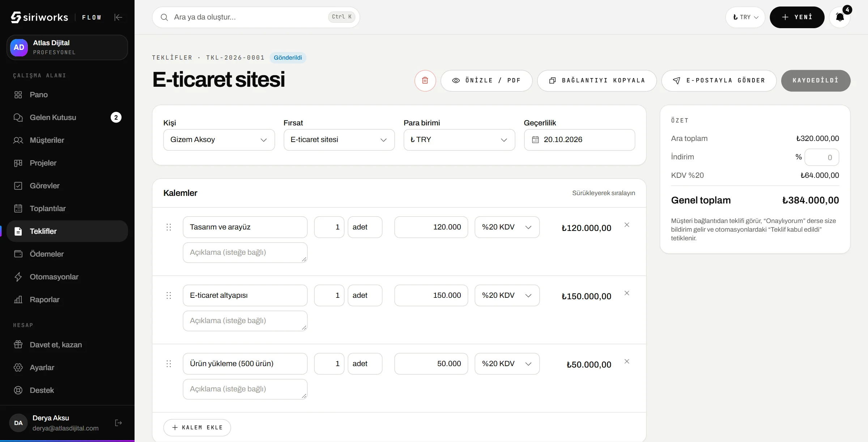Open Ödemeler in the sidebar
Viewport: 868px width, 442px height.
67,254
